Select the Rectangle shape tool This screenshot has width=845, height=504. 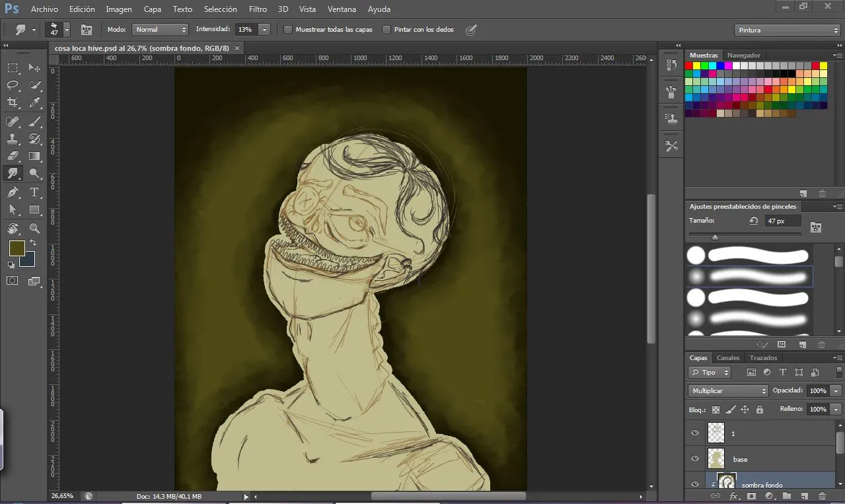coord(34,209)
